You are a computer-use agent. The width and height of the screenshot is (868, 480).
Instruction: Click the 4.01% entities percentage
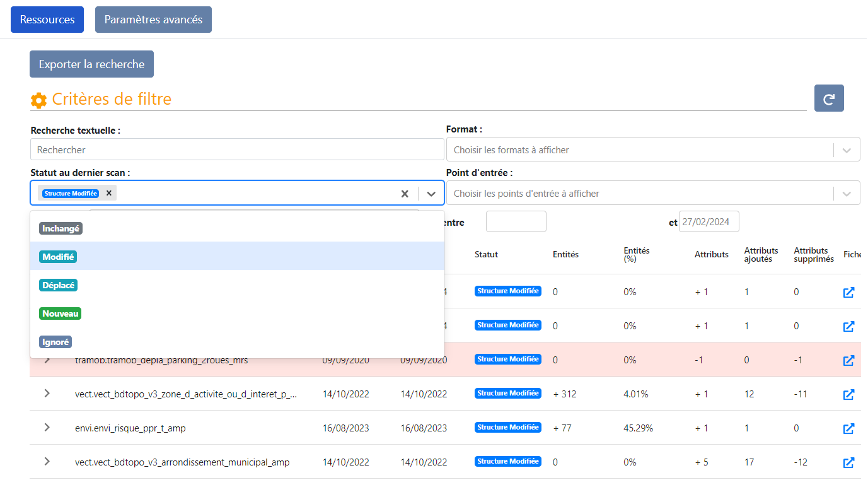635,394
